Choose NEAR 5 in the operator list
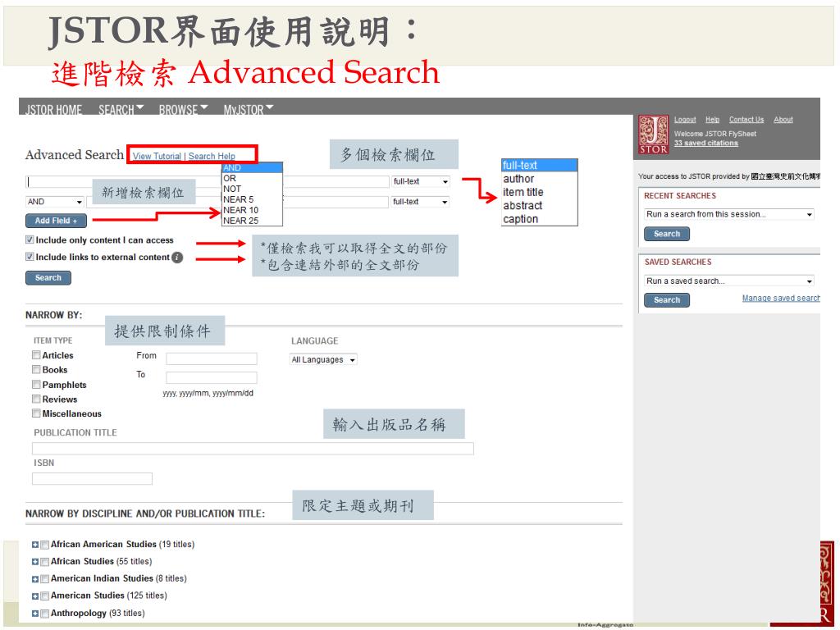 [252, 200]
